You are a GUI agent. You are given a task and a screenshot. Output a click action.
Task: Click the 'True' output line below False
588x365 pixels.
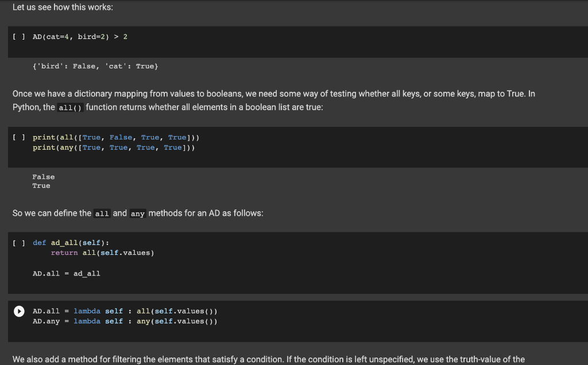pyautogui.click(x=41, y=186)
